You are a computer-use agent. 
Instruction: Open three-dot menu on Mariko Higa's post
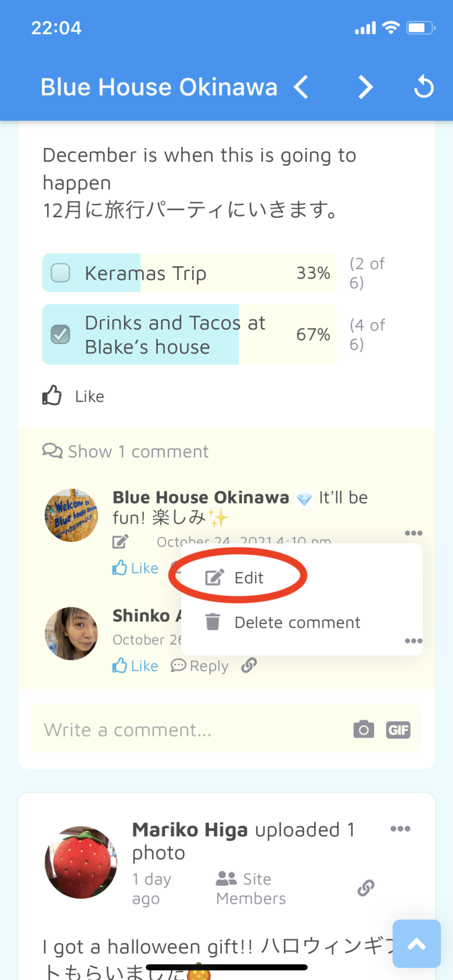[x=400, y=829]
